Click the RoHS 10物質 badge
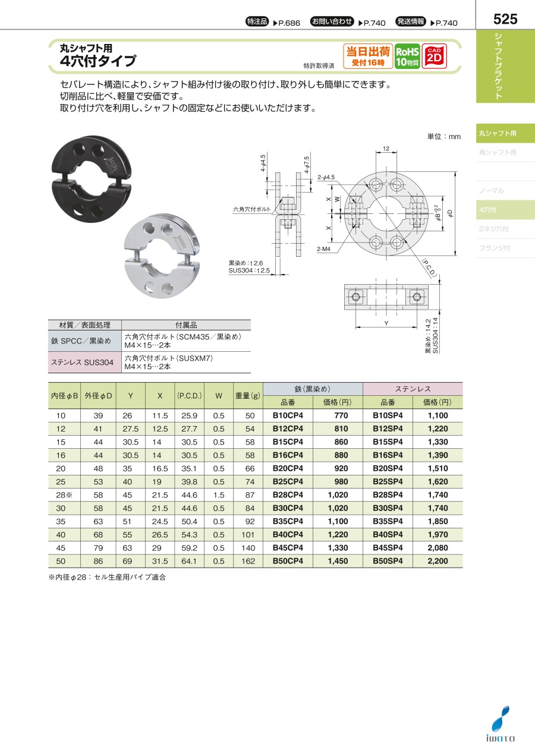The width and height of the screenshot is (535, 756). tap(408, 57)
